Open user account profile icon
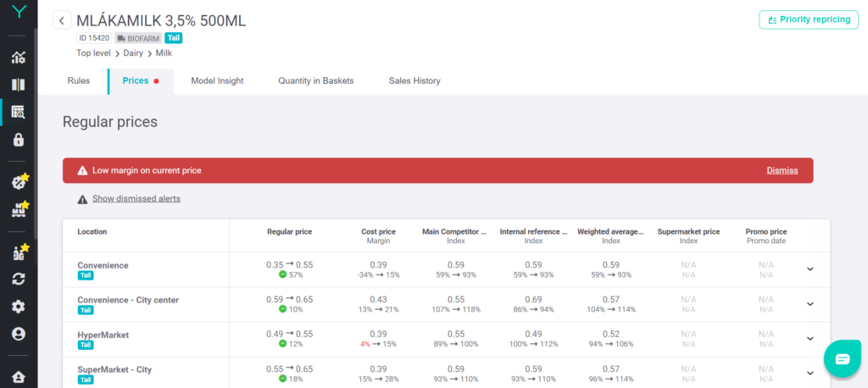868x388 pixels. point(19,334)
